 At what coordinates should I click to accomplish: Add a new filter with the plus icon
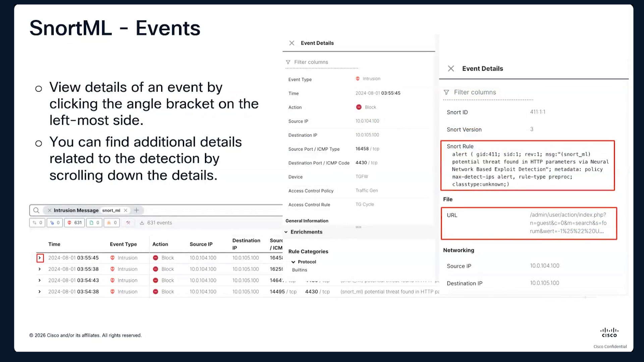137,210
